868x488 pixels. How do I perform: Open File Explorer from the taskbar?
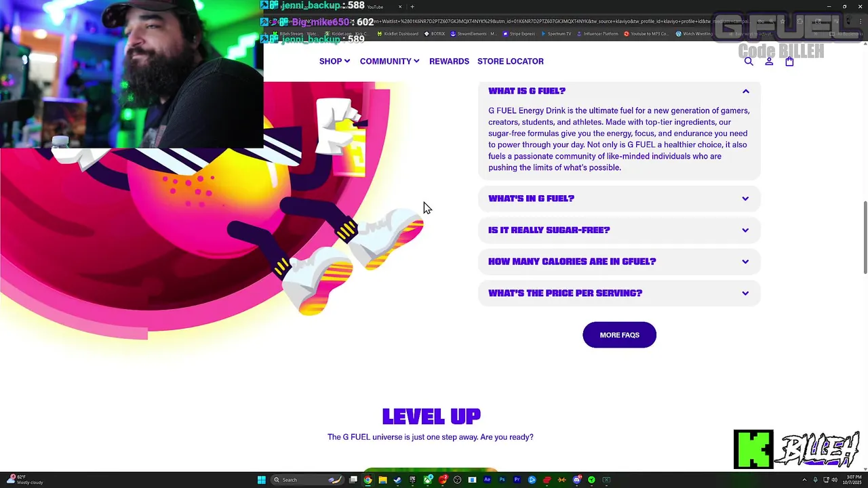click(383, 480)
